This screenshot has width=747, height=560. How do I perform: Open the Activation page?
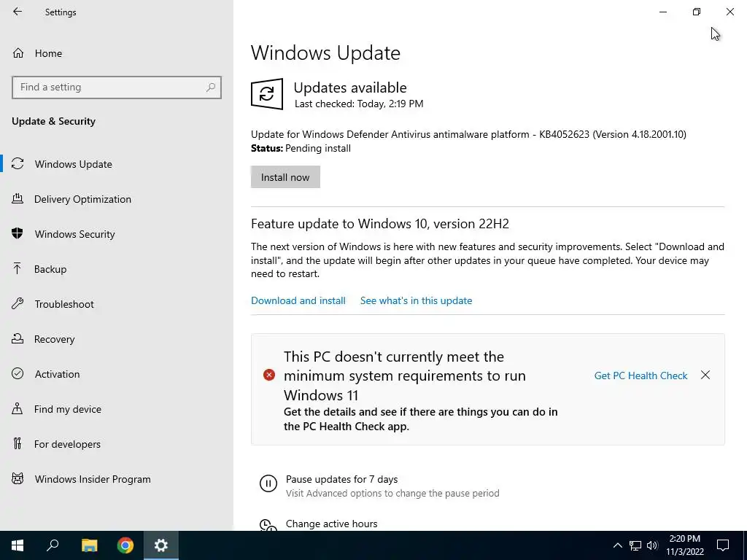tap(57, 374)
